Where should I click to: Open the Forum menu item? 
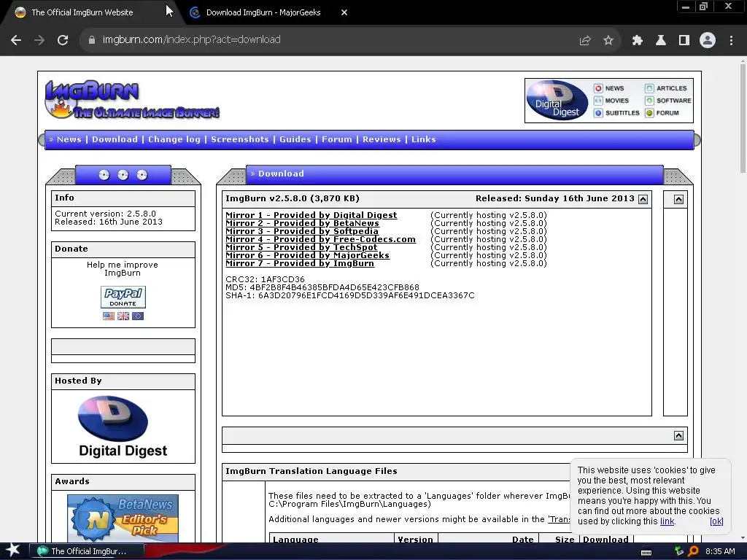pyautogui.click(x=336, y=139)
